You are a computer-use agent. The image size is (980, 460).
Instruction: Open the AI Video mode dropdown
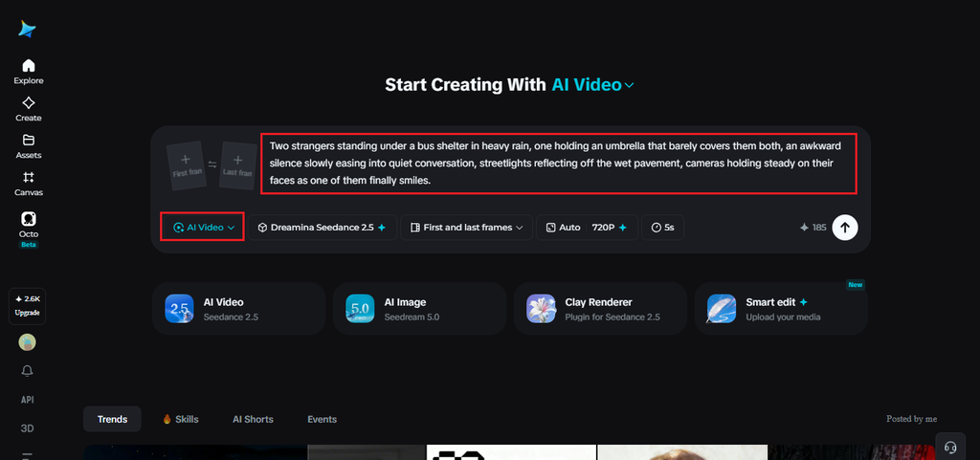click(x=203, y=228)
